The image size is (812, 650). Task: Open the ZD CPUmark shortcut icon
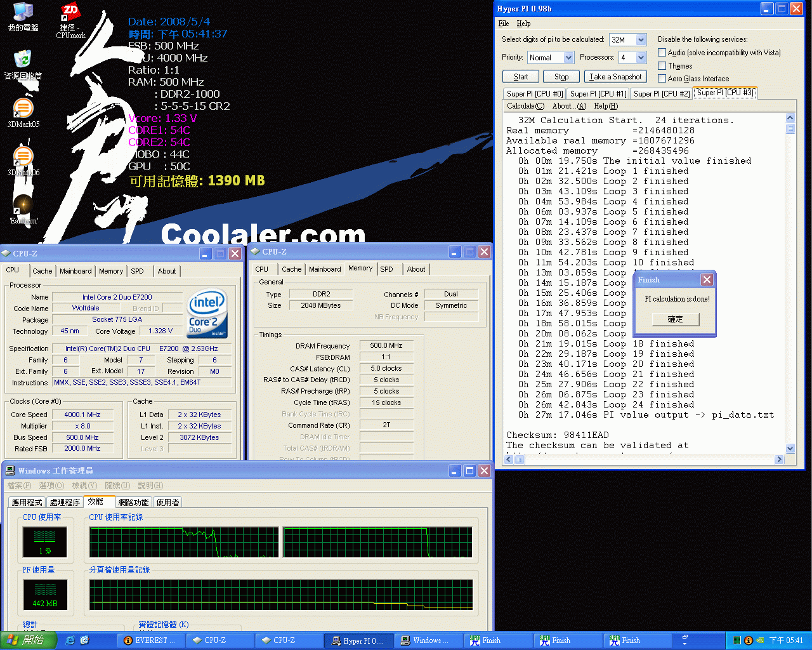click(70, 20)
